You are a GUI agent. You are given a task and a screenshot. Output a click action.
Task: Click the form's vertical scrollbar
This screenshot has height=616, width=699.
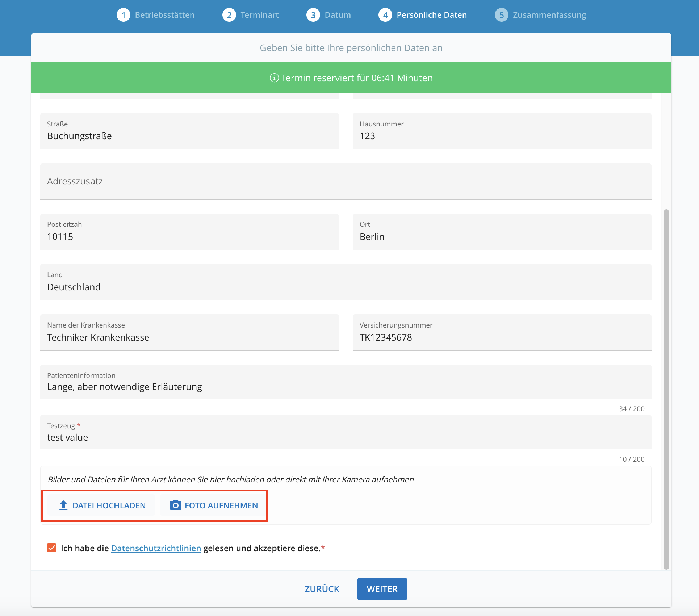pyautogui.click(x=666, y=390)
